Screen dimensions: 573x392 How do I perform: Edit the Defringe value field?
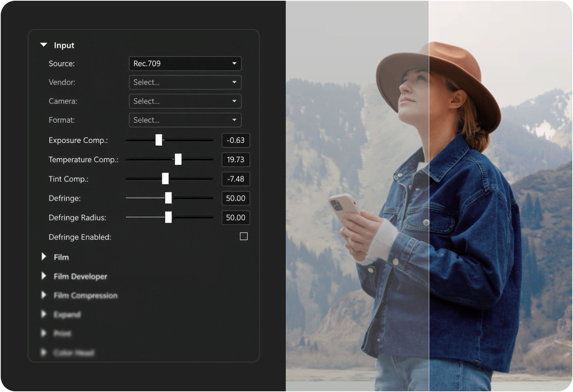click(236, 198)
